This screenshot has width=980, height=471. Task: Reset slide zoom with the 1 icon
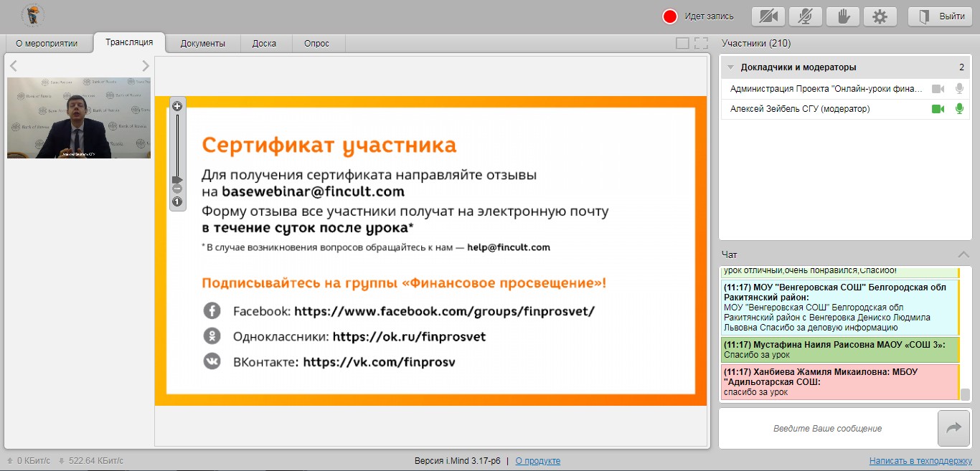click(x=177, y=201)
